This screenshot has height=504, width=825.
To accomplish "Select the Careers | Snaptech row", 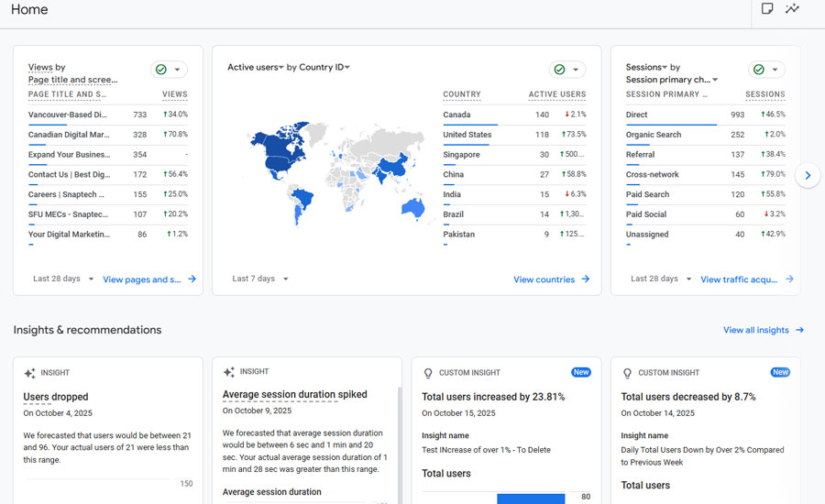I will (x=108, y=194).
